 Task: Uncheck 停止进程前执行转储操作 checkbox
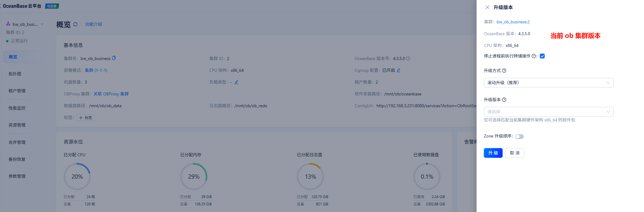(542, 56)
